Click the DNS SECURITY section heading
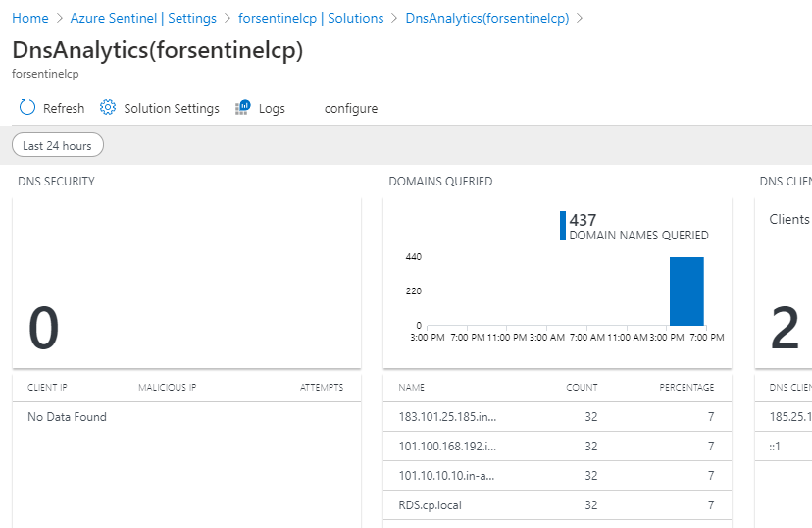 57,182
